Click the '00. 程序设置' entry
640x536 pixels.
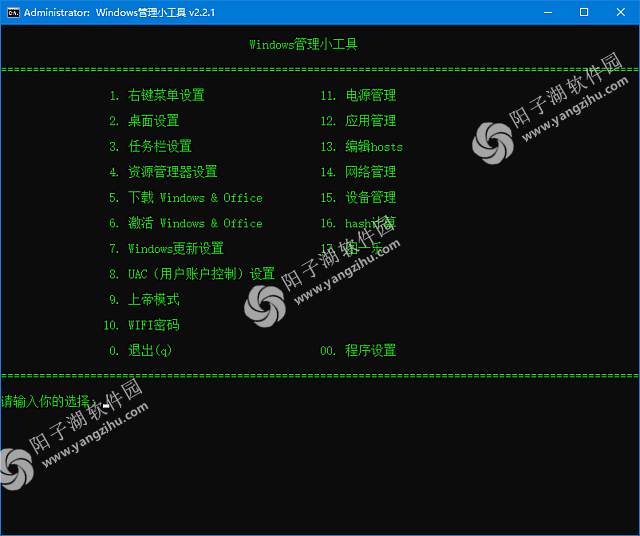coord(358,351)
